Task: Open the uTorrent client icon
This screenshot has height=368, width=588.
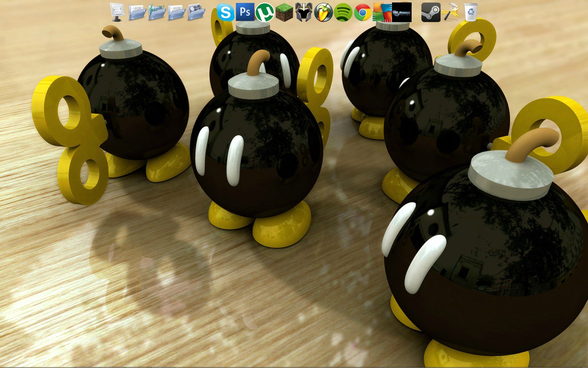Action: tap(265, 12)
